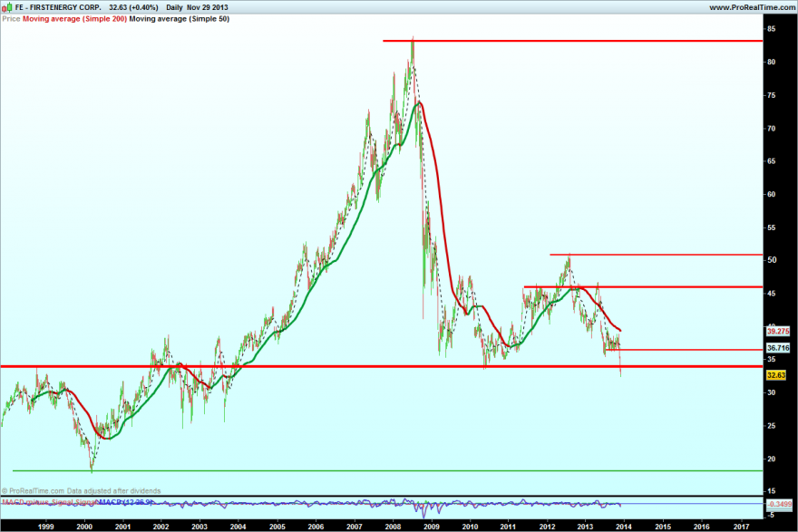This screenshot has width=798, height=532.
Task: Select the red horizontal line near 46
Action: [x=643, y=287]
